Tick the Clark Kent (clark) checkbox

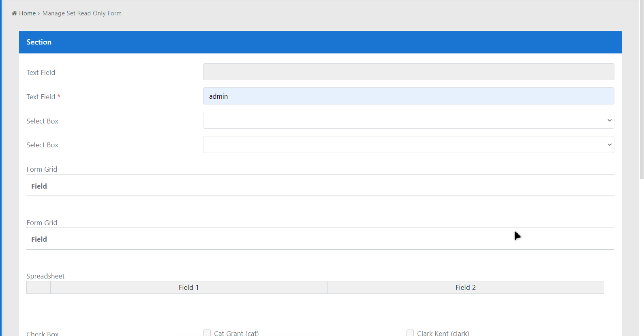tap(410, 333)
